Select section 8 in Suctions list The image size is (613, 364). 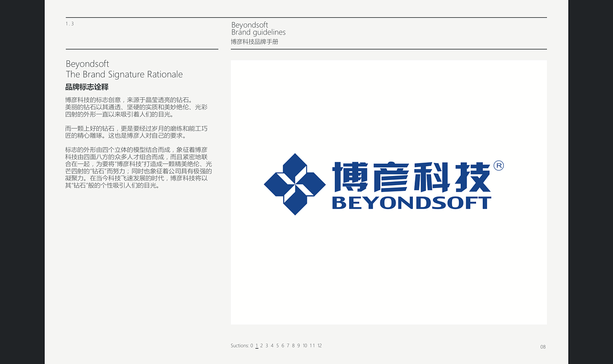click(293, 345)
